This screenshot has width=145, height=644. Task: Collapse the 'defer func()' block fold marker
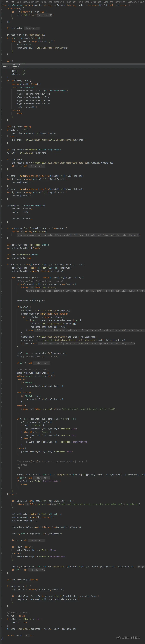pos(1,9)
